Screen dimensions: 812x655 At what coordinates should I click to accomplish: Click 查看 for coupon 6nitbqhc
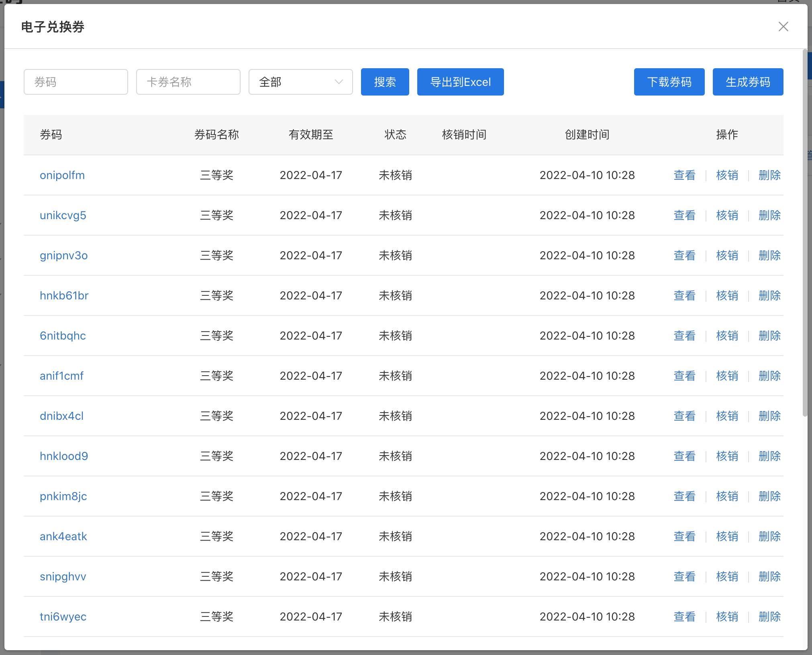tap(684, 336)
